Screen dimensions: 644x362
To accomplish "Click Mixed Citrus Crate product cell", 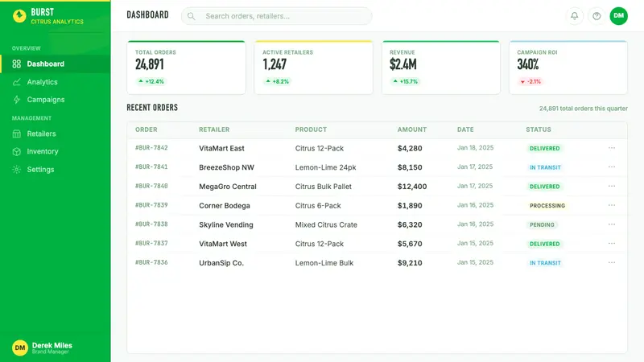I will click(x=326, y=225).
